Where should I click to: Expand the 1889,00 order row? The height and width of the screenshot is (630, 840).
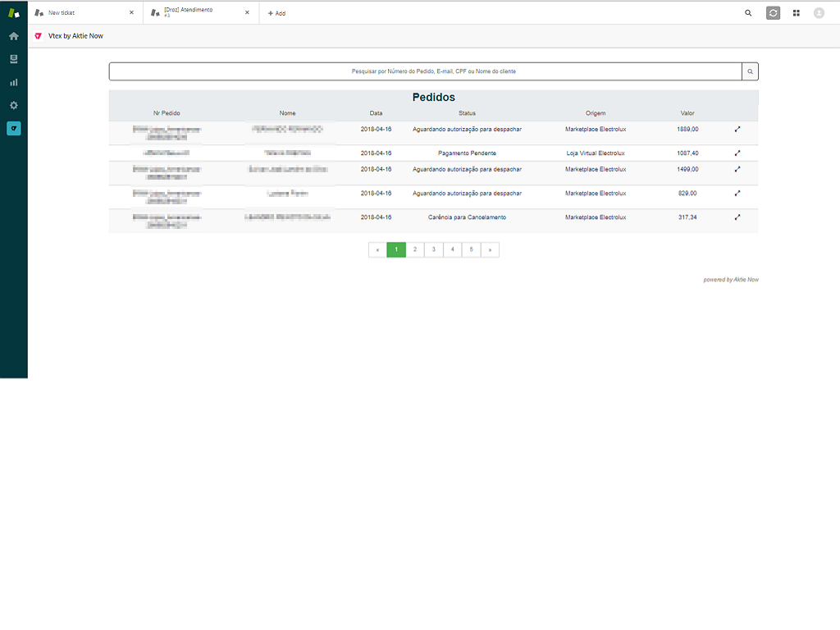(737, 129)
